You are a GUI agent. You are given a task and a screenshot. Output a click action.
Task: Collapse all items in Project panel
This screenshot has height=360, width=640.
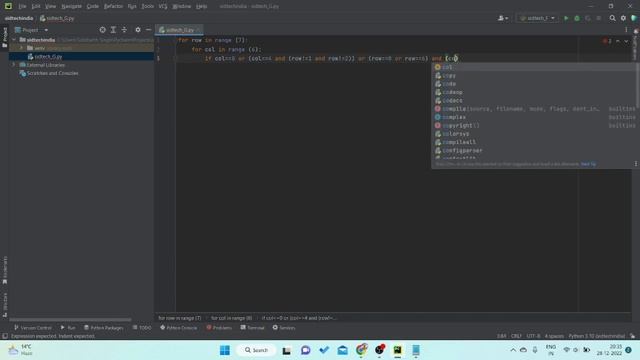(124, 30)
